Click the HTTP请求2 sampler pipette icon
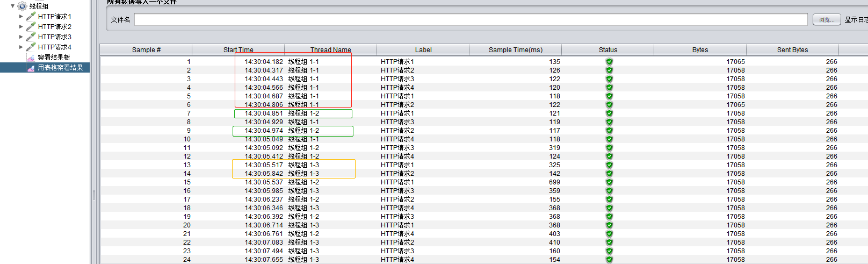The image size is (868, 264). 31,27
